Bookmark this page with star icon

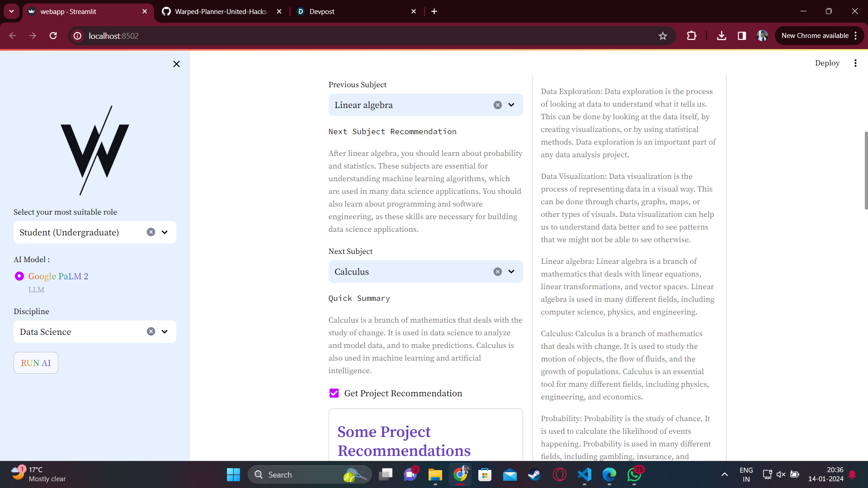663,36
